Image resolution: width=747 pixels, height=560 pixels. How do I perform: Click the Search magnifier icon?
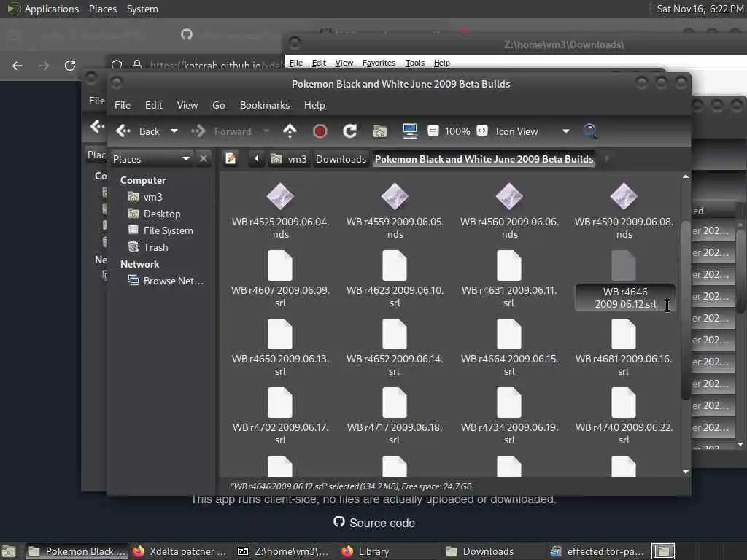pyautogui.click(x=590, y=131)
